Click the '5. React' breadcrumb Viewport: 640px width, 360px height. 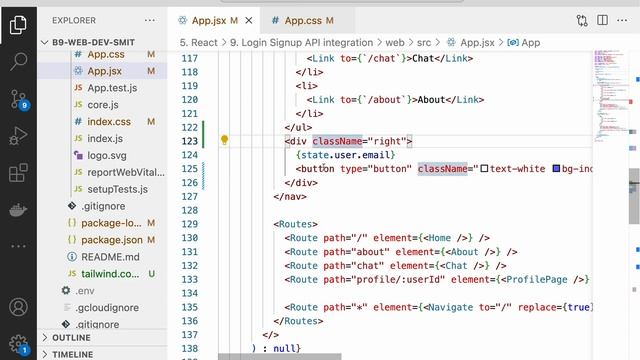point(199,42)
